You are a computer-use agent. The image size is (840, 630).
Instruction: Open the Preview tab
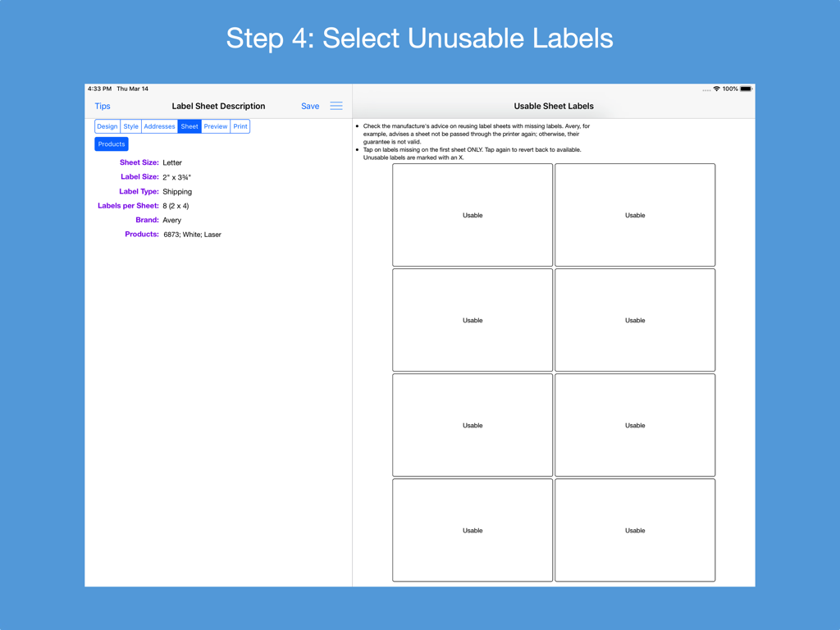coord(215,126)
